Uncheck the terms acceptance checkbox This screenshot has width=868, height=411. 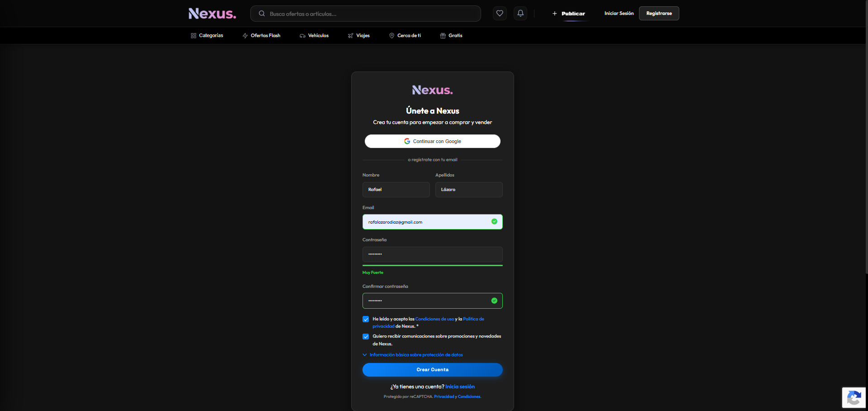click(366, 319)
